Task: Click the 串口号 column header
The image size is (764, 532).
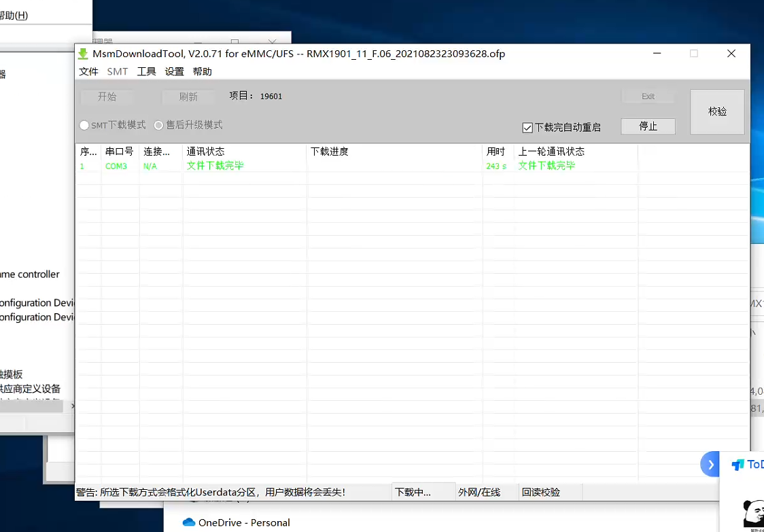Action: [x=120, y=152]
